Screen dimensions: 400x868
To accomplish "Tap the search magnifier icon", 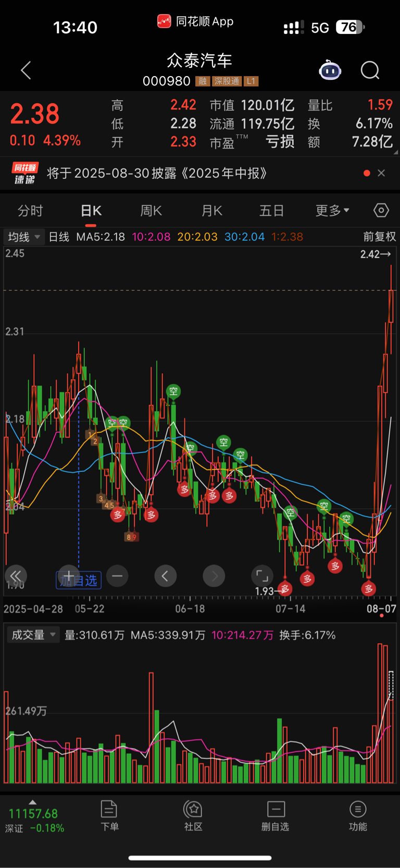I will tap(370, 70).
